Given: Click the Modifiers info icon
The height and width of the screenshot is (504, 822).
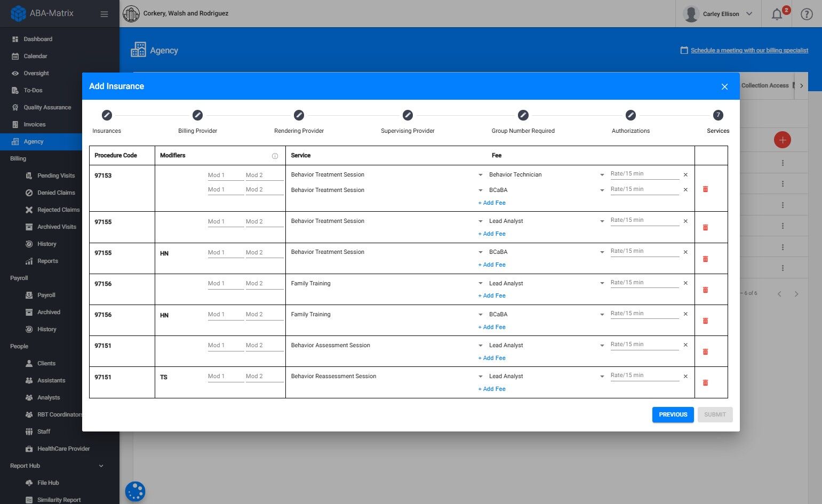Looking at the screenshot, I should [275, 156].
